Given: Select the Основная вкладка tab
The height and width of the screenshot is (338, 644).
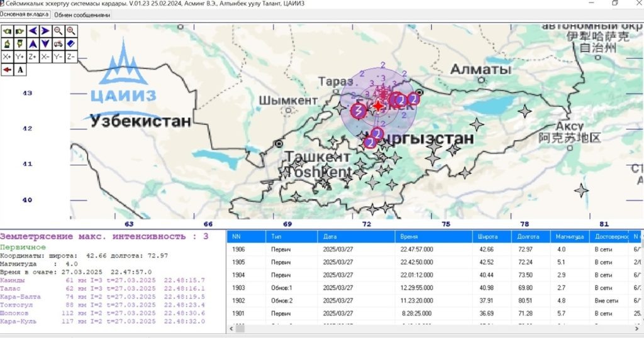Looking at the screenshot, I should point(25,14).
